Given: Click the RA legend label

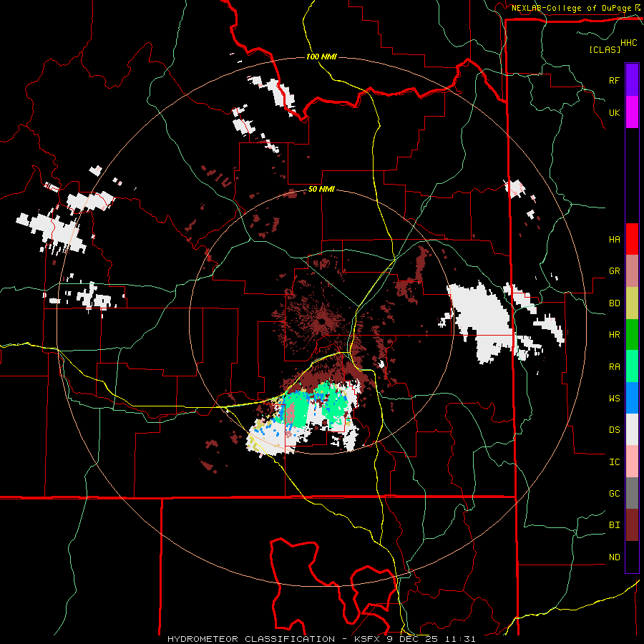Looking at the screenshot, I should pos(614,366).
